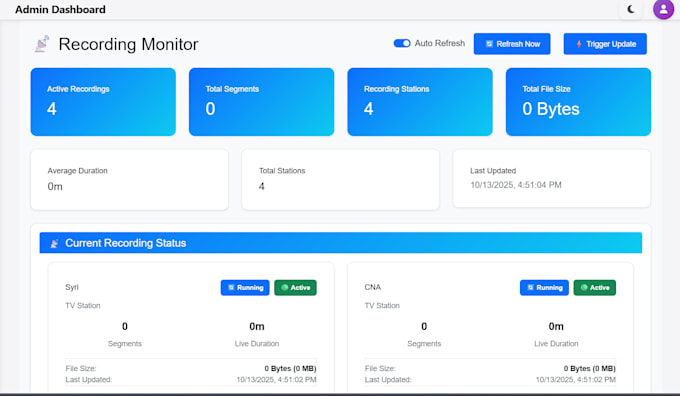Screen dimensions: 680x396
Task: Click the TV Station label under CNA
Action: click(x=382, y=306)
